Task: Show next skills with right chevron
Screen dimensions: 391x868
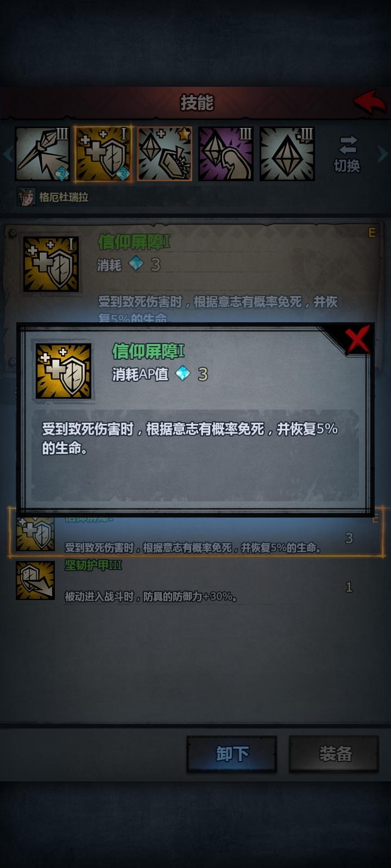Action: tap(383, 155)
